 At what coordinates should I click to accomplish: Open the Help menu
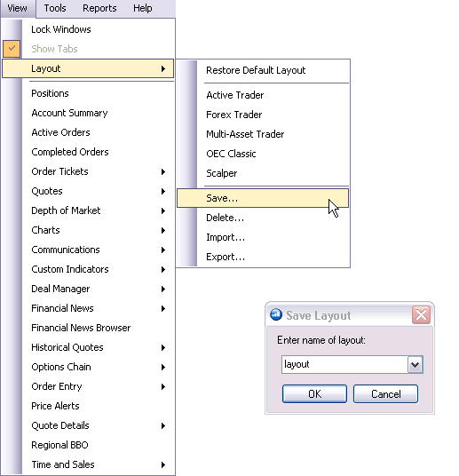(143, 8)
